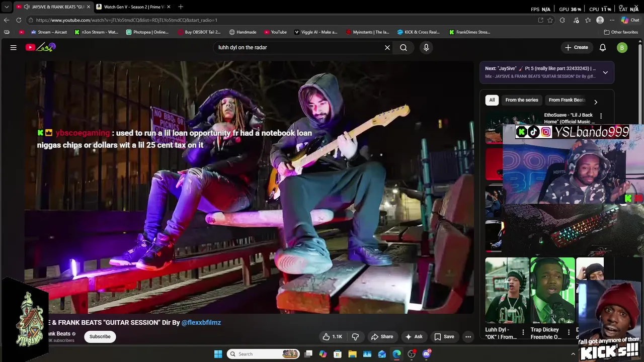644x362 pixels.
Task: Open the Buy OBSBOT Tail 2 bookmark
Action: tap(199, 32)
